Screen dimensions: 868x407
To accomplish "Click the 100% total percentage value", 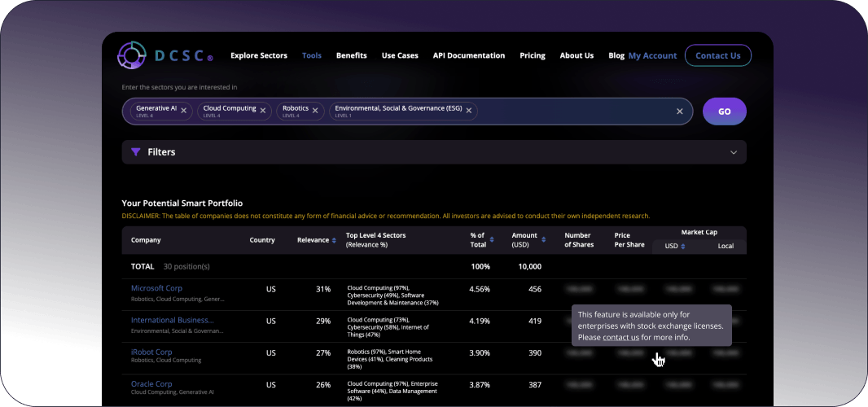I will (x=480, y=266).
